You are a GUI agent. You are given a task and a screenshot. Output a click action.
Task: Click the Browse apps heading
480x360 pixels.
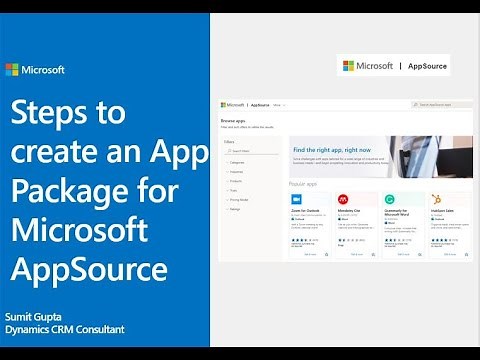pyautogui.click(x=233, y=121)
